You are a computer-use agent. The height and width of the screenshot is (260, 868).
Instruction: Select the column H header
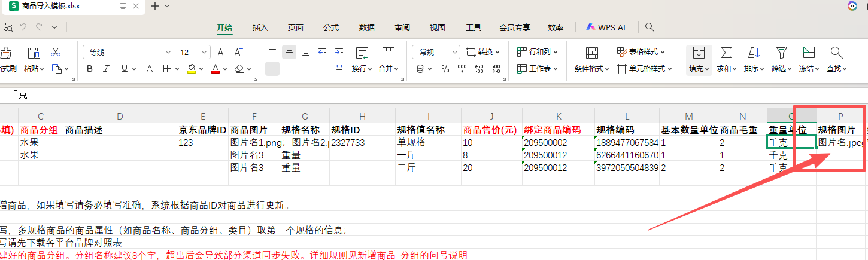363,116
